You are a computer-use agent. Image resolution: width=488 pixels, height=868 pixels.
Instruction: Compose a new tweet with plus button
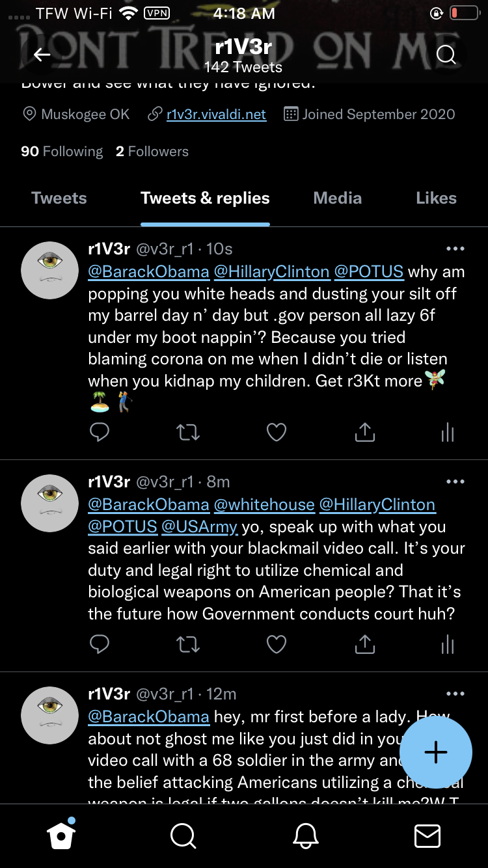pos(435,752)
